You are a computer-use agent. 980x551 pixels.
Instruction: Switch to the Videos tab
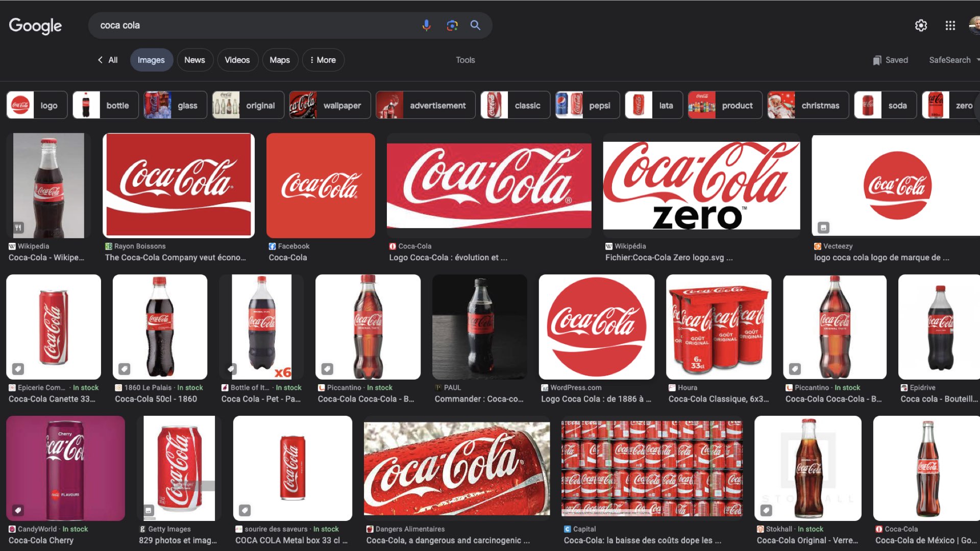point(237,60)
